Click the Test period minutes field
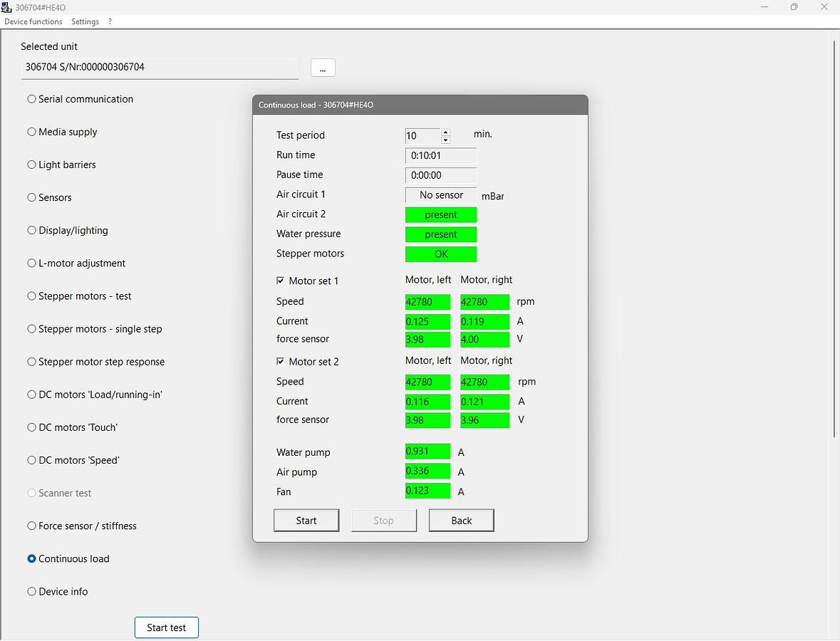 tap(422, 135)
